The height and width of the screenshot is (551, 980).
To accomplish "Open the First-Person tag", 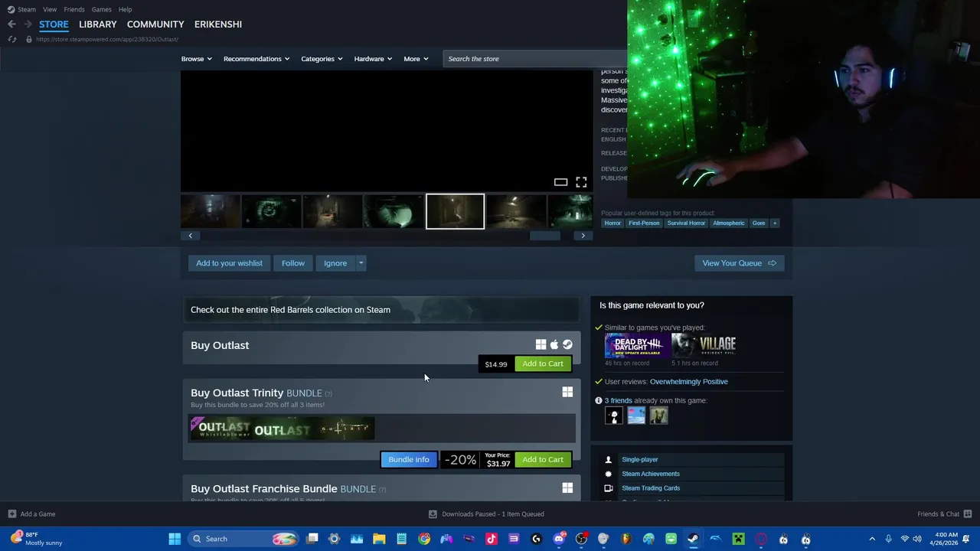I will click(x=644, y=223).
